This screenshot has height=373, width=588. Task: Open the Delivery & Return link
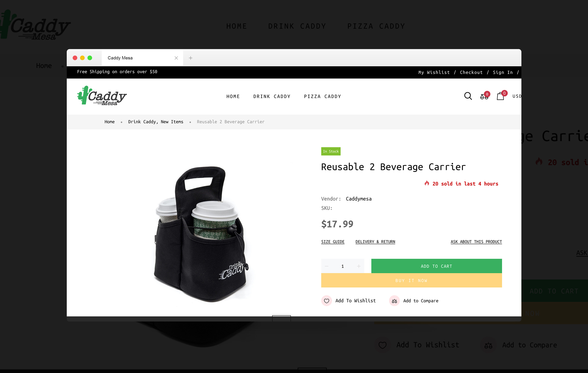375,242
